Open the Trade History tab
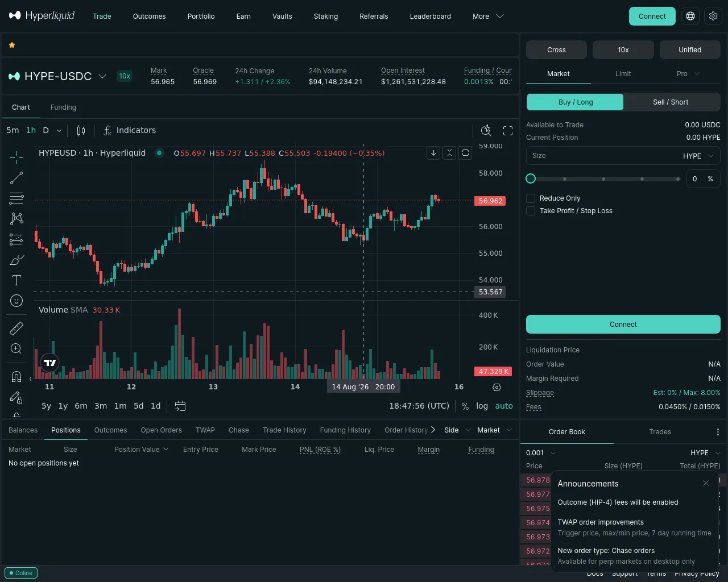The height and width of the screenshot is (582, 728). pyautogui.click(x=284, y=430)
